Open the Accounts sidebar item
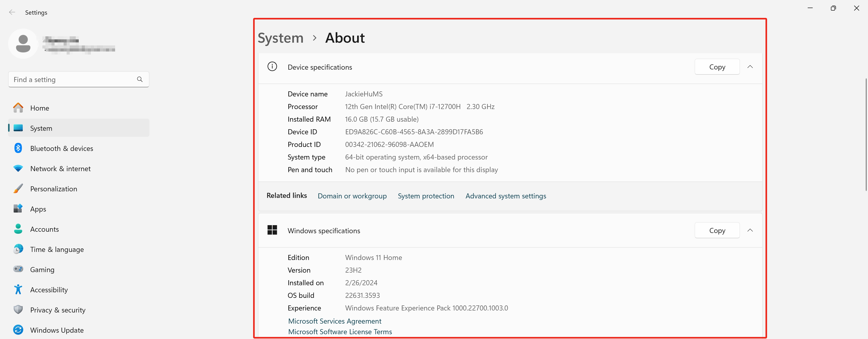 [44, 229]
